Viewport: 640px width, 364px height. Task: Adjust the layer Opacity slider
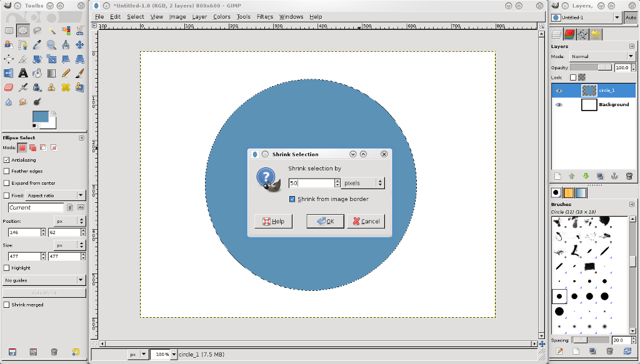591,67
